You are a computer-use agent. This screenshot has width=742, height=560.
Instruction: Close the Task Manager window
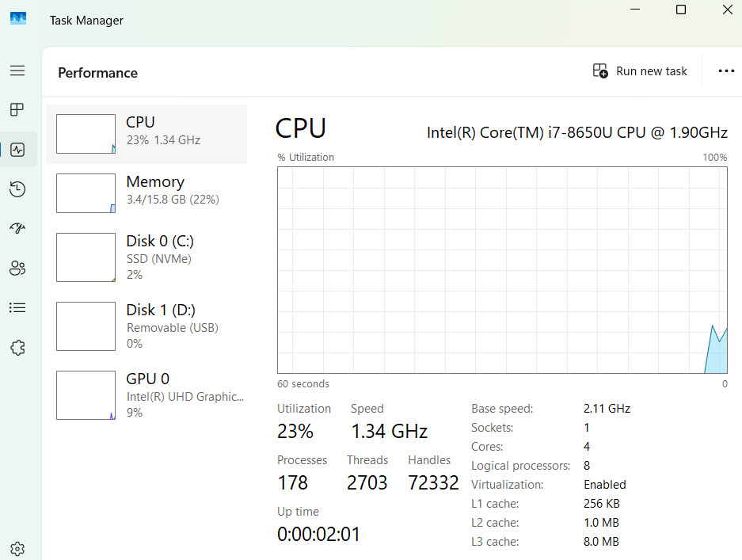[728, 10]
